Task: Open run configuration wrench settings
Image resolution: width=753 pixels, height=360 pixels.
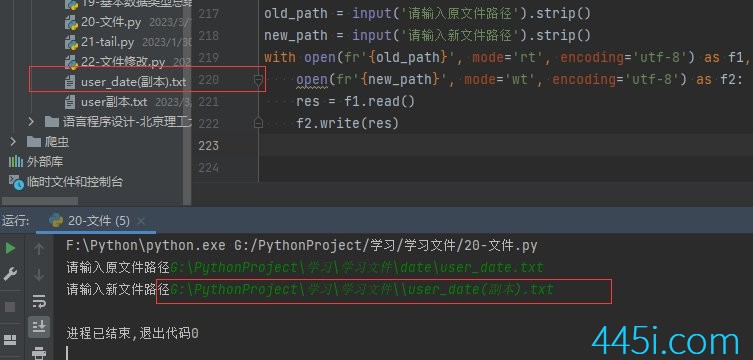Action: pos(10,275)
